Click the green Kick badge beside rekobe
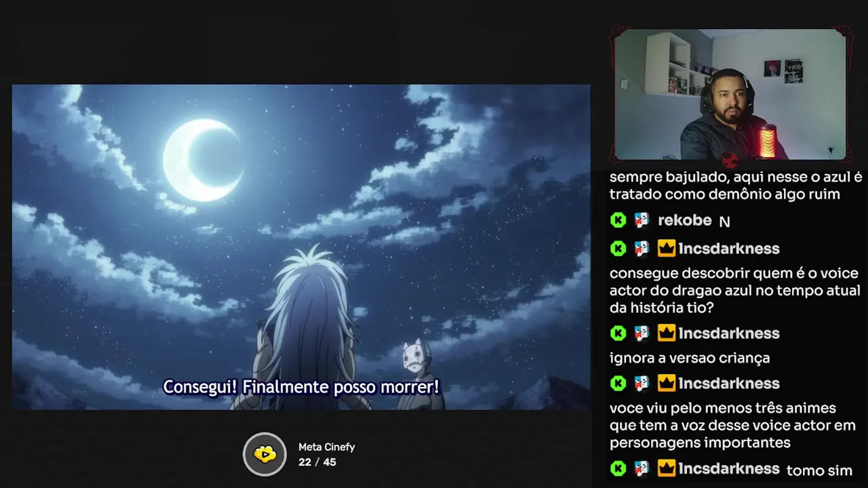This screenshot has width=868, height=488. tap(618, 220)
